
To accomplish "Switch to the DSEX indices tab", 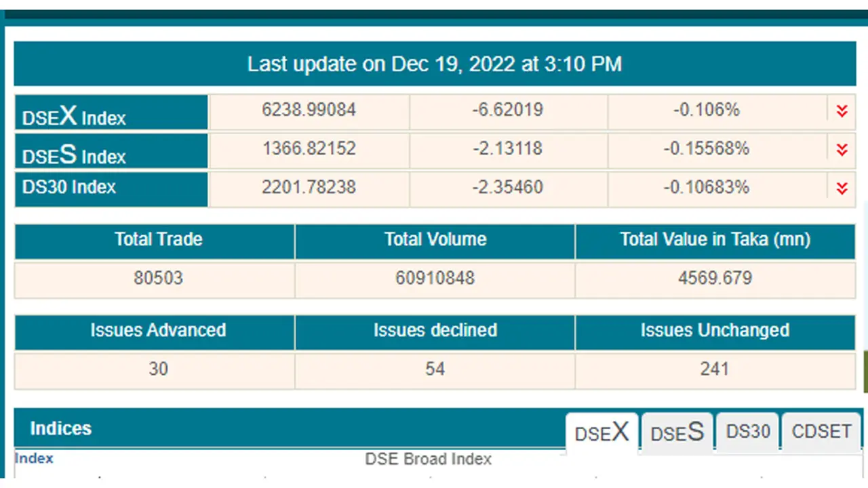I will click(x=601, y=432).
